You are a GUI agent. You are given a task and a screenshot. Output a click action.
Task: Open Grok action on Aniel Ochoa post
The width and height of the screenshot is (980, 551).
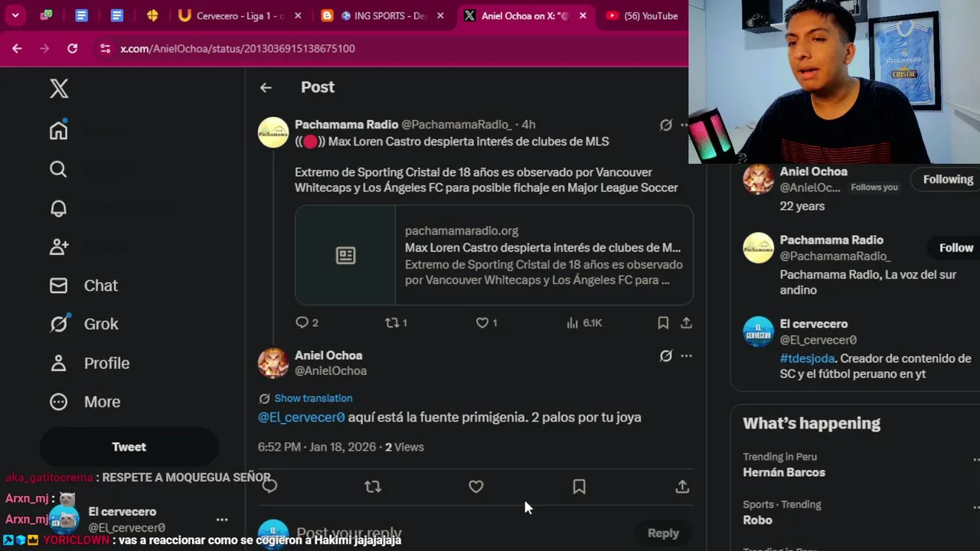pyautogui.click(x=666, y=355)
